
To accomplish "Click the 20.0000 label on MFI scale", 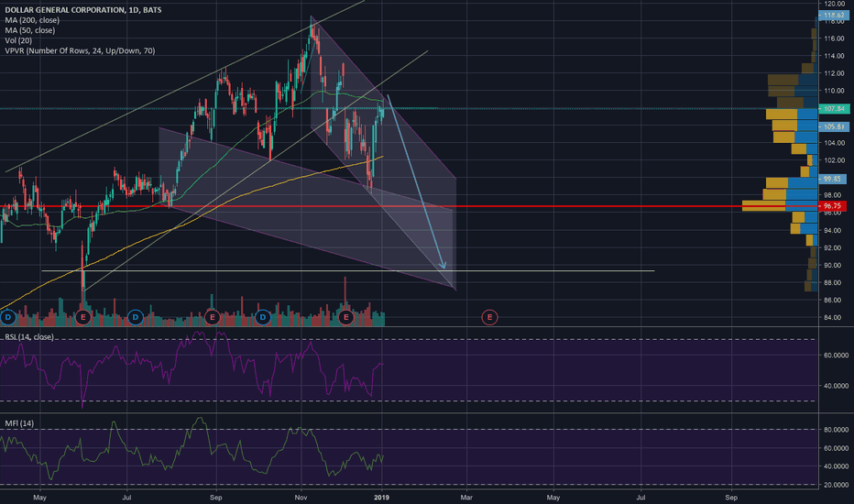I will 836,485.
